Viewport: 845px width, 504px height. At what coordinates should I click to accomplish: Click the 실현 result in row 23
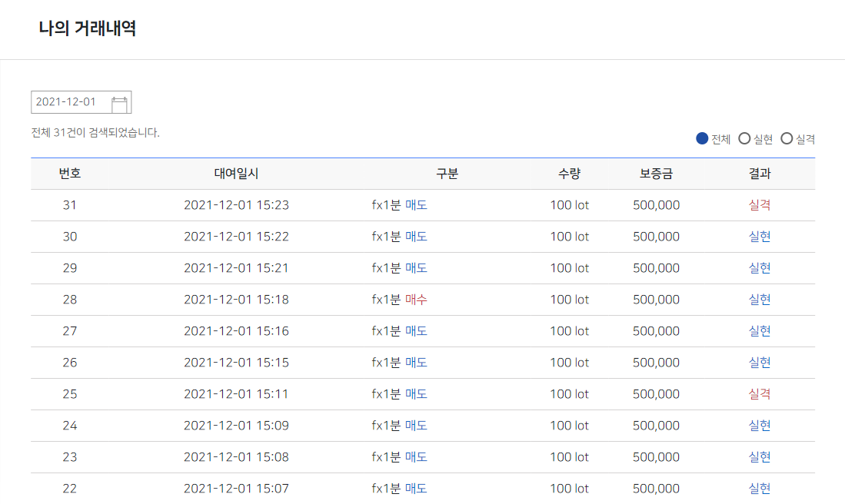pos(760,456)
